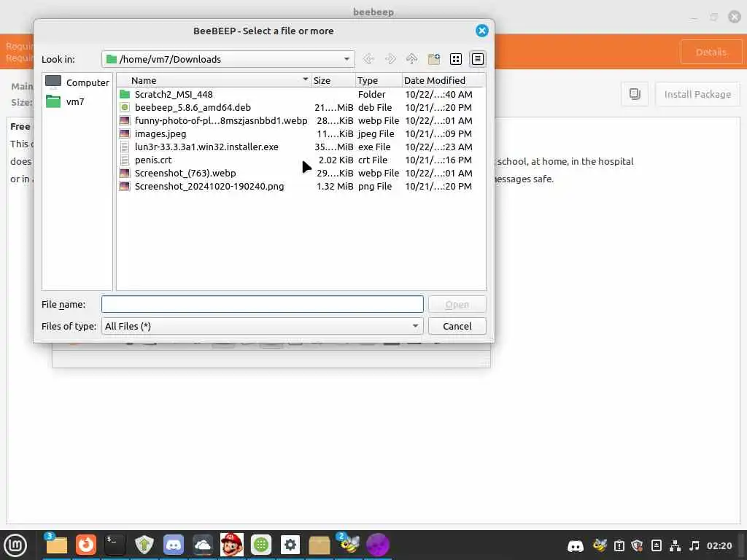The width and height of the screenshot is (747, 560).
Task: Click the Cancel button
Action: (457, 326)
